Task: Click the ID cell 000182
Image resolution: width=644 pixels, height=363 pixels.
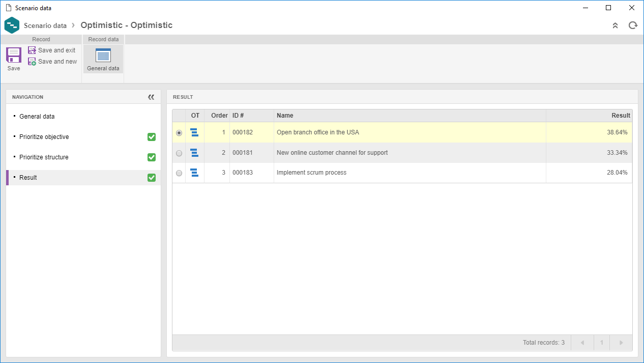Action: (x=243, y=132)
